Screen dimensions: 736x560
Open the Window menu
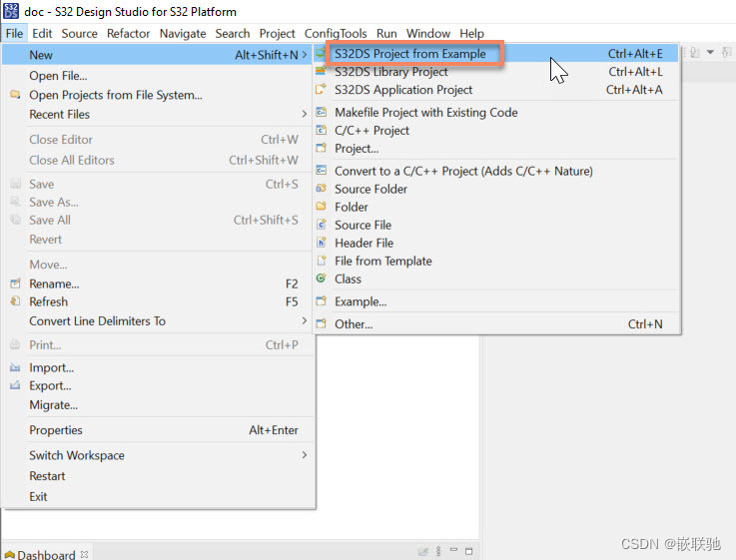pos(428,33)
